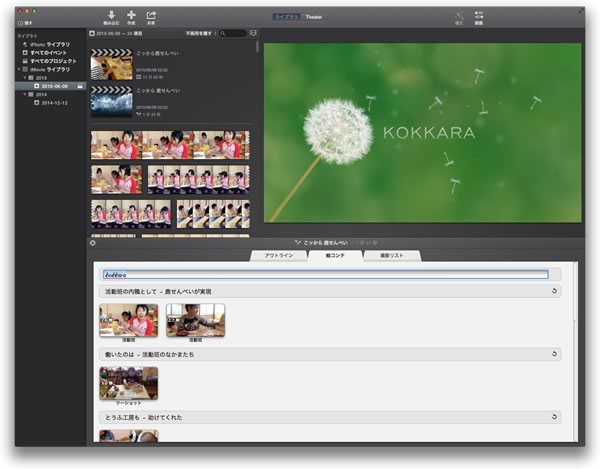Viewport: 600px width, 469px height.
Task: Close the trailer editor with the X icon
Action: tap(93, 243)
